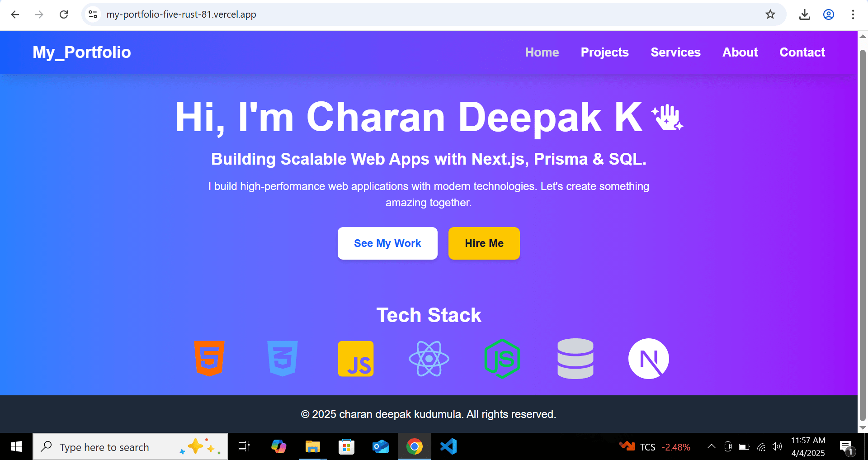
Task: Click the Tech Stack heading
Action: (x=429, y=315)
